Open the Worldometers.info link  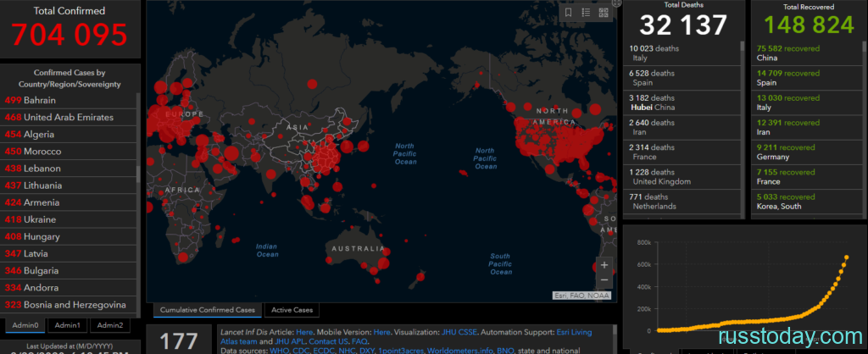[460, 351]
